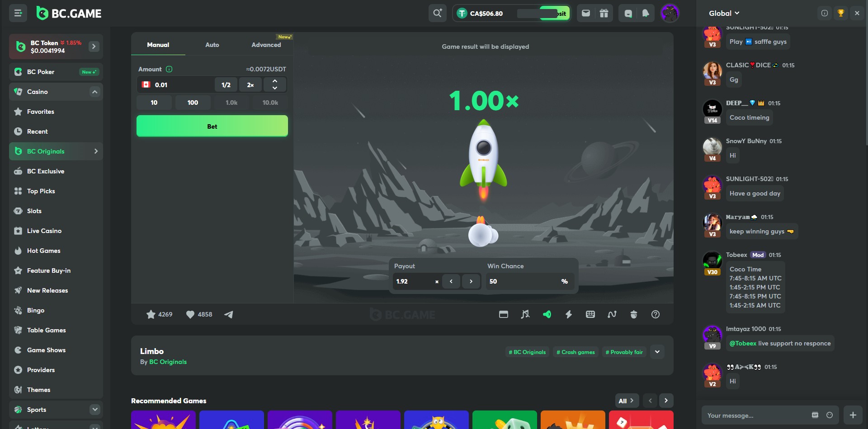Open the BC Originals provider link under Limbo

click(x=168, y=362)
